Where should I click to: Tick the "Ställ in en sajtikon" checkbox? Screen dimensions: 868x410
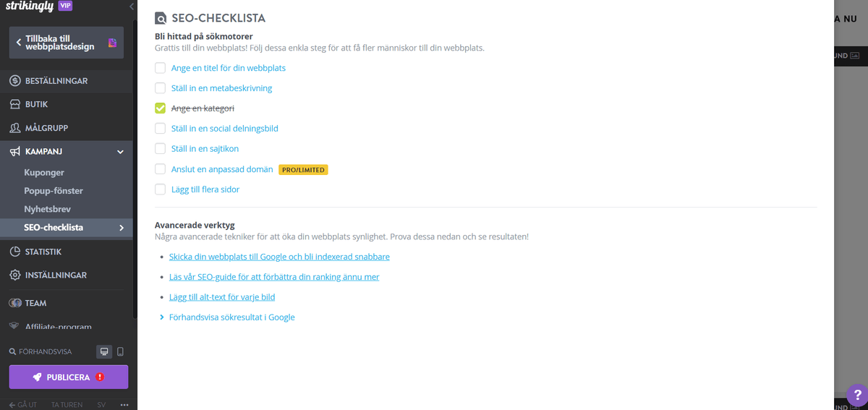click(x=161, y=149)
